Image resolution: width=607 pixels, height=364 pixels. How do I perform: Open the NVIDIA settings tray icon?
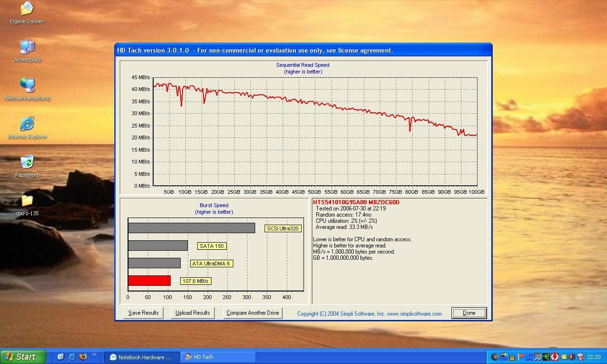pyautogui.click(x=563, y=357)
